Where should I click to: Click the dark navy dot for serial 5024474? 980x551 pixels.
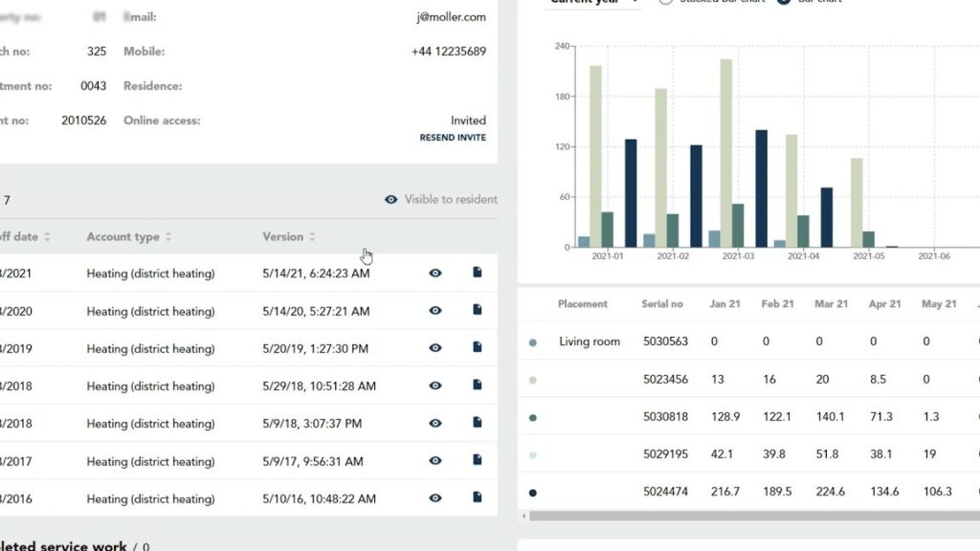pos(532,493)
